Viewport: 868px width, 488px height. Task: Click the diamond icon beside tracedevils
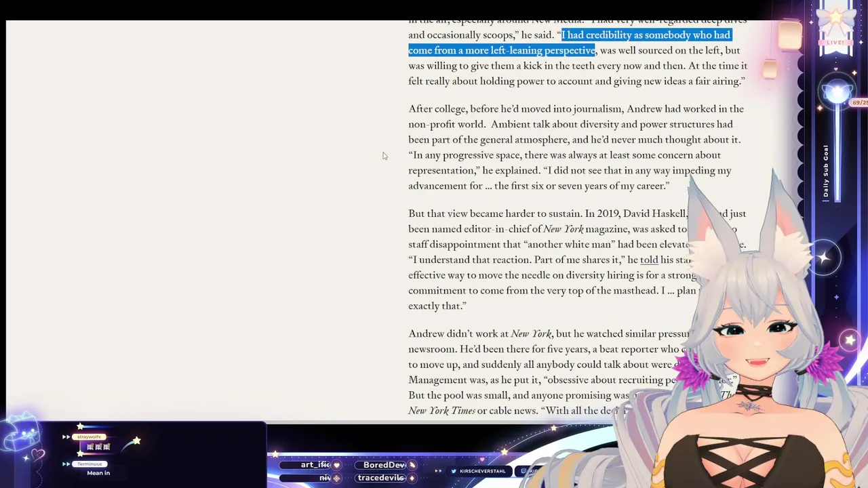click(411, 478)
